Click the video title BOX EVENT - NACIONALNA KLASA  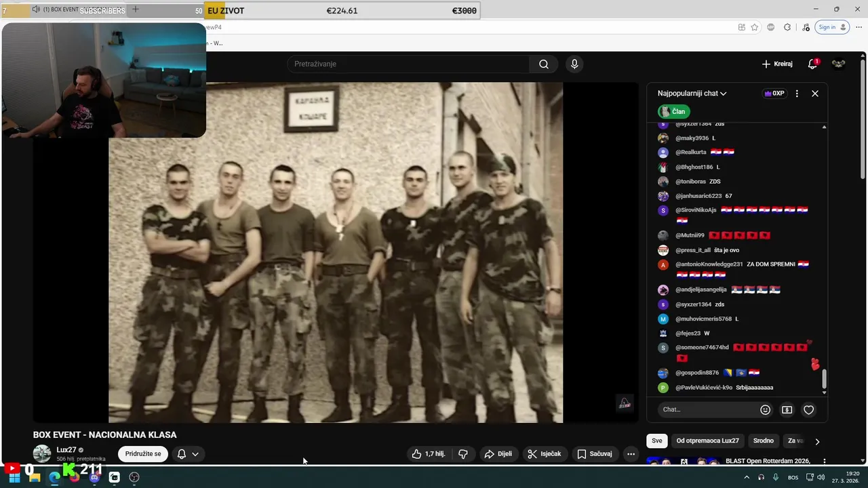[x=105, y=435]
